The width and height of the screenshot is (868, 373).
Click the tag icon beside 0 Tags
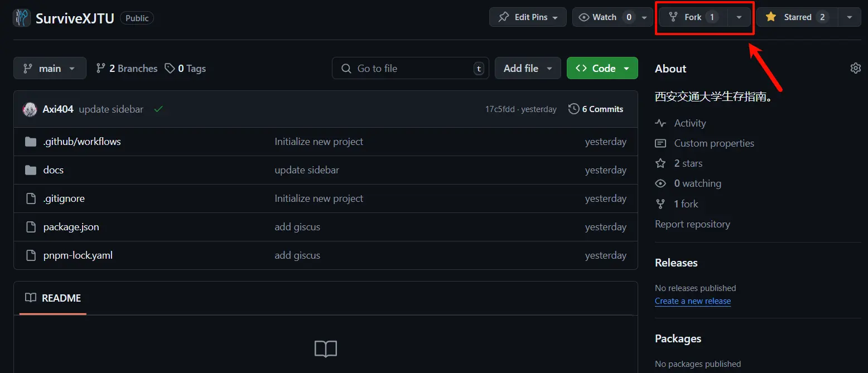coord(169,68)
